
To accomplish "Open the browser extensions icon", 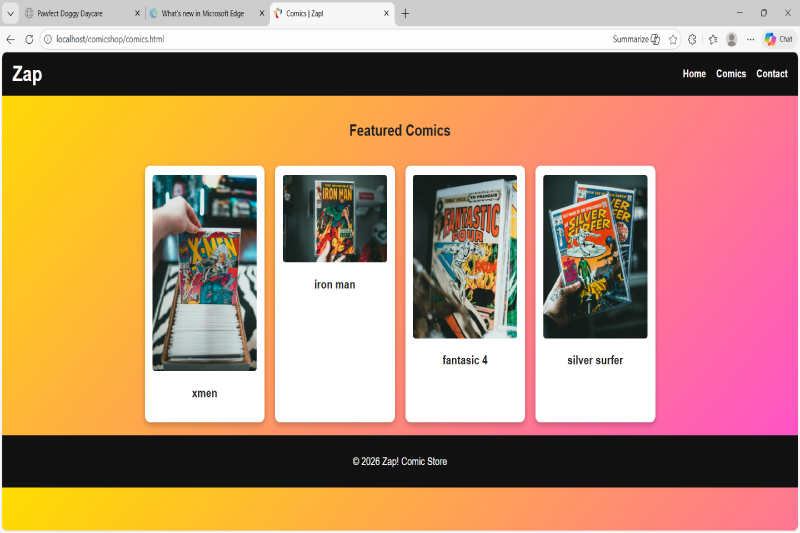I will (x=692, y=39).
